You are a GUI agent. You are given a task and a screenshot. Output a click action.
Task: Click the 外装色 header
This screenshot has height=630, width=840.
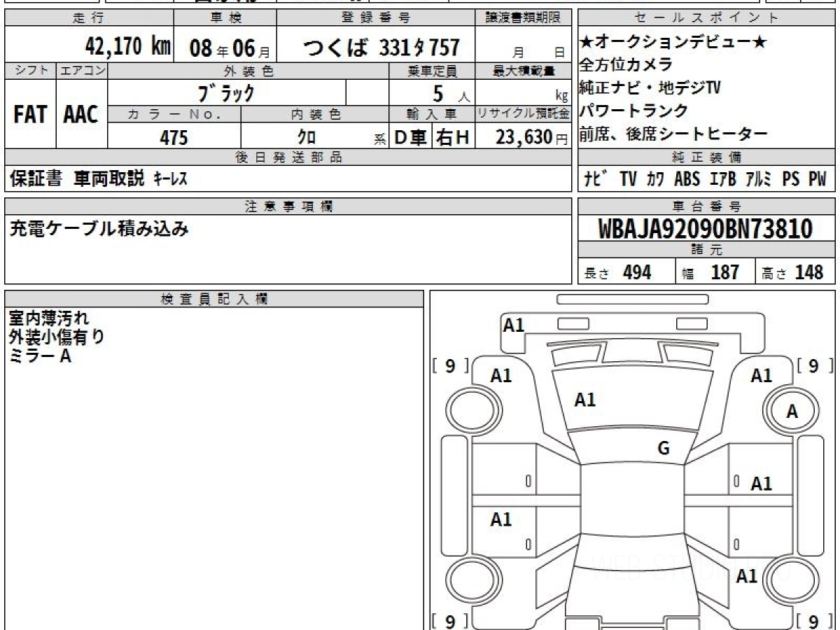tap(248, 71)
